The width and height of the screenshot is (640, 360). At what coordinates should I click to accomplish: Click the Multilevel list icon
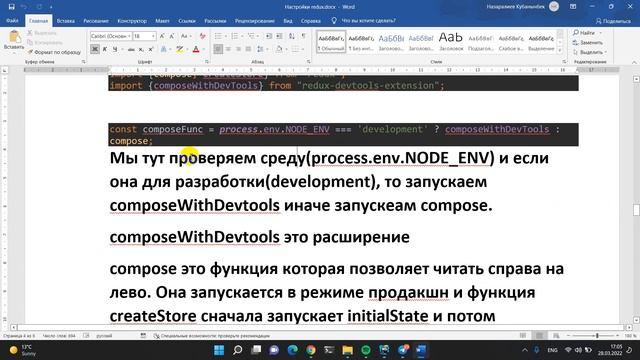[251, 36]
